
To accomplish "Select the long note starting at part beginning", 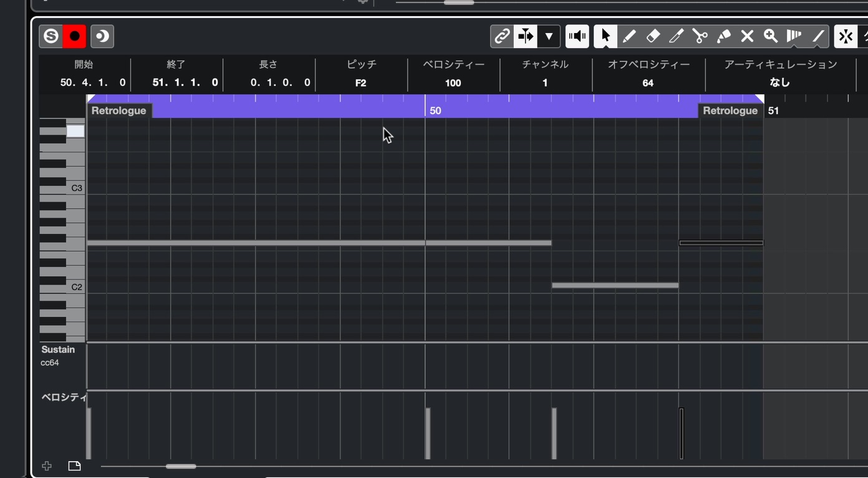I will [x=256, y=243].
